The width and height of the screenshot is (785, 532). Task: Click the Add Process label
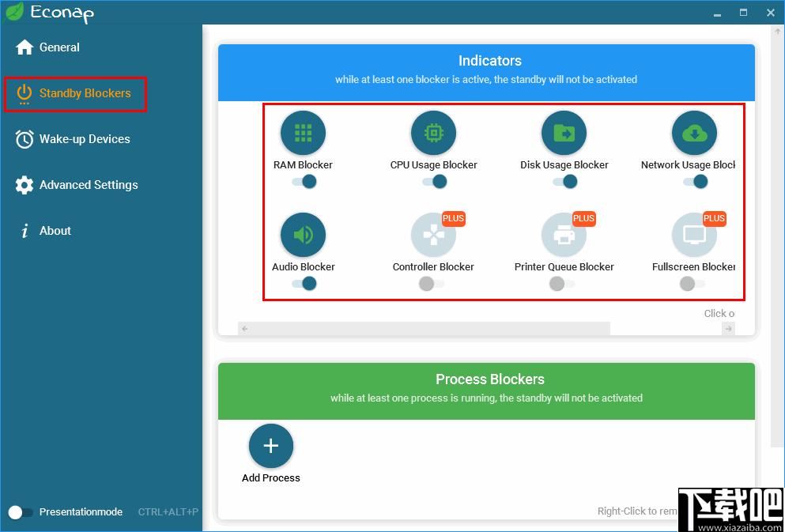tap(271, 478)
